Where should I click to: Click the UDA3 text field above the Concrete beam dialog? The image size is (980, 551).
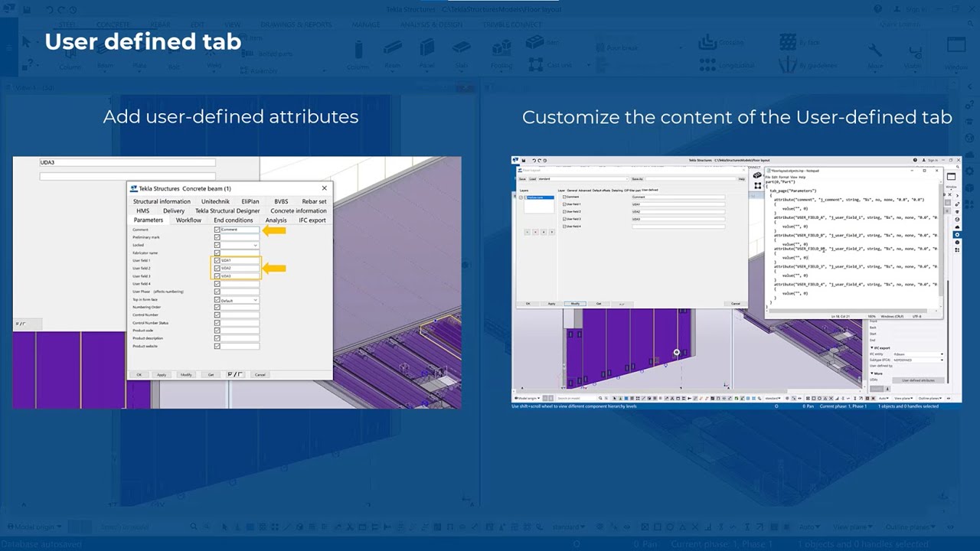click(128, 162)
